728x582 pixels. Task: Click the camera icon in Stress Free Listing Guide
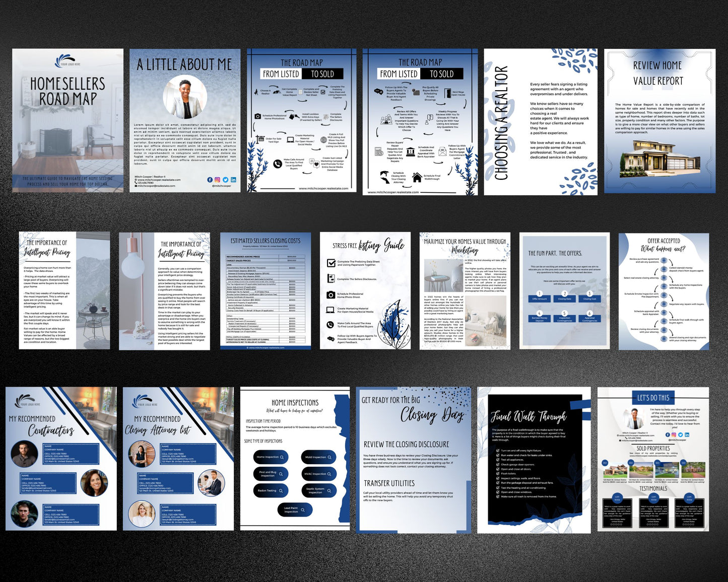tap(331, 295)
